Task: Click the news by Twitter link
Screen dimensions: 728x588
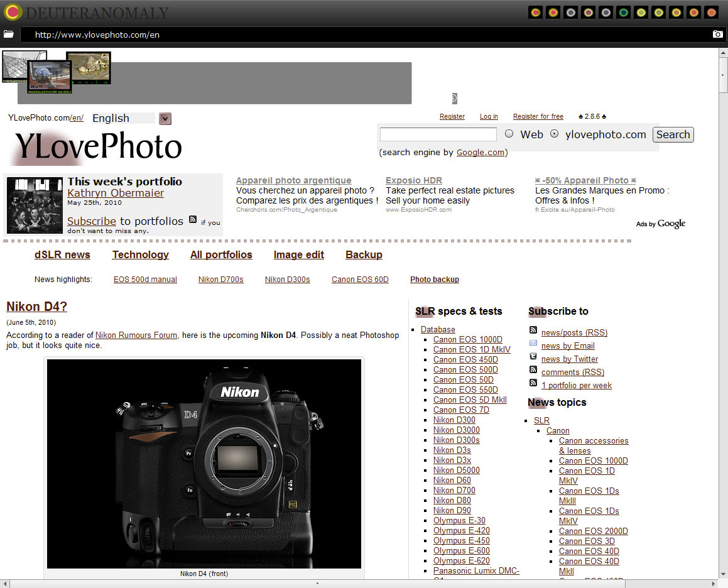Action: pos(570,359)
